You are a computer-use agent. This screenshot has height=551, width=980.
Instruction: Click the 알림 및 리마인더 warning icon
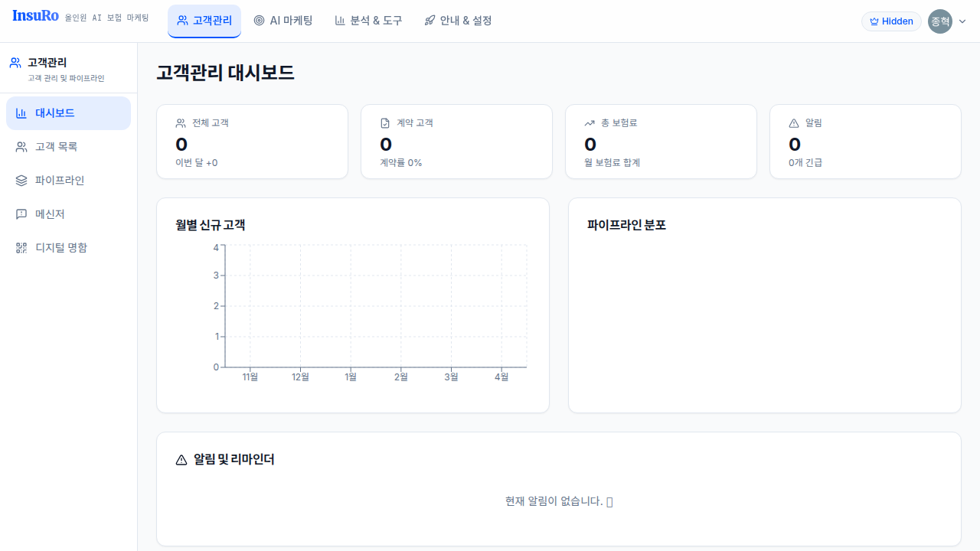pyautogui.click(x=181, y=460)
